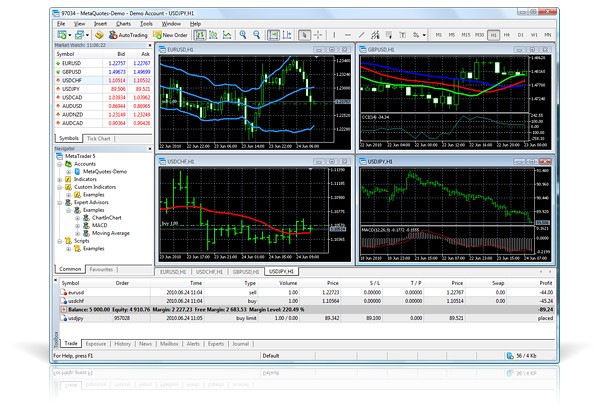Switch the chart to bar chart mode
The image size is (605, 414).
click(x=200, y=35)
